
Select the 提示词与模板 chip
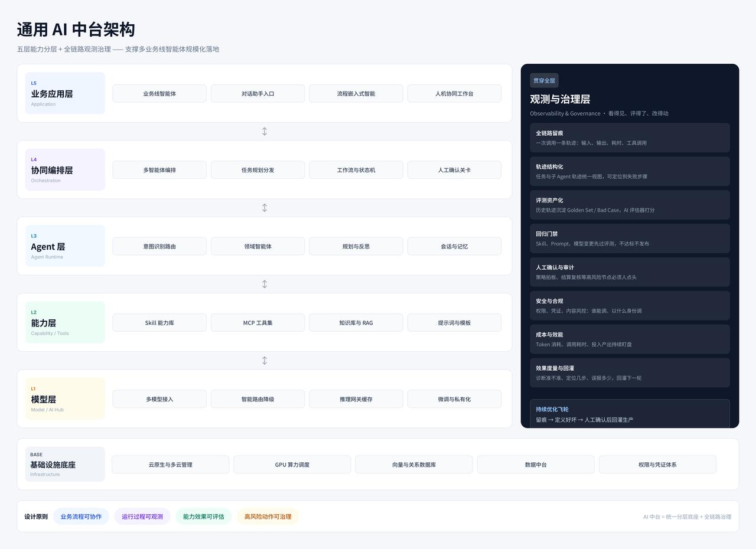454,323
